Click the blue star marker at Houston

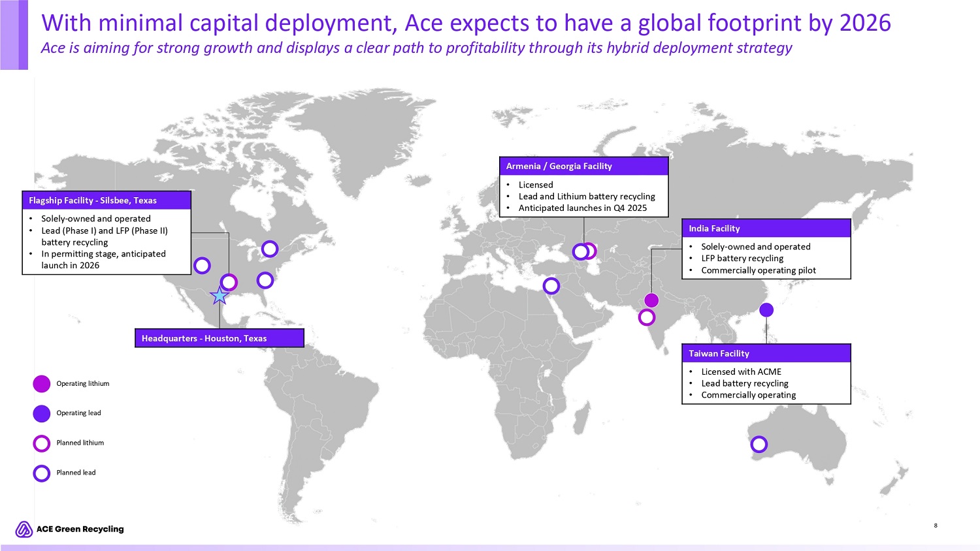pos(220,296)
